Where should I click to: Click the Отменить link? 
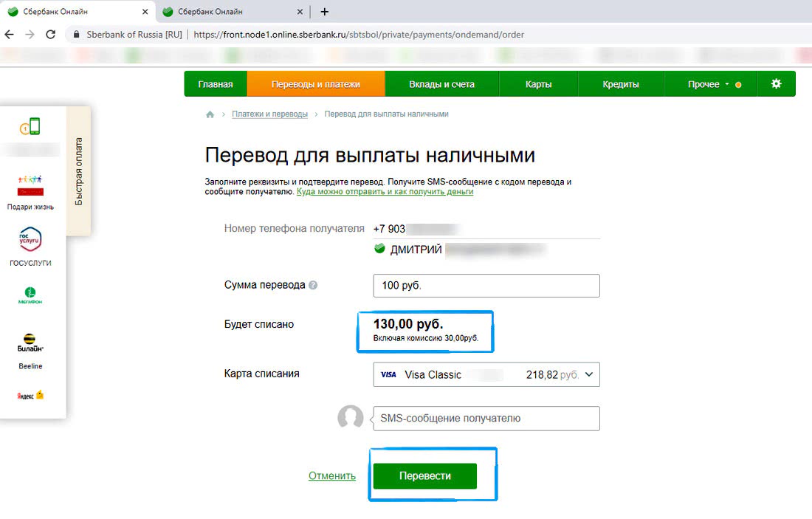tap(332, 475)
